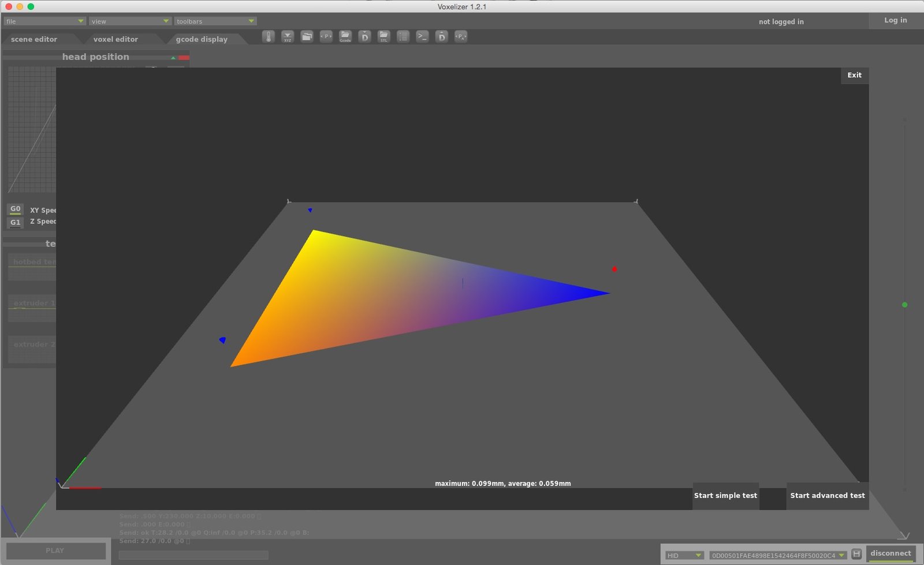Switch to the voxel editor tab
The height and width of the screenshot is (565, 924).
coord(115,39)
